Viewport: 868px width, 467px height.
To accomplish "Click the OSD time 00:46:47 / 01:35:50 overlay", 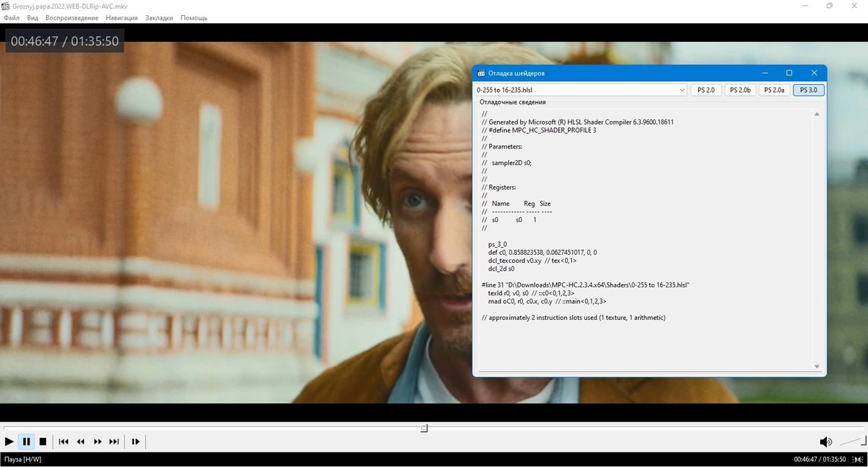I will pos(65,41).
